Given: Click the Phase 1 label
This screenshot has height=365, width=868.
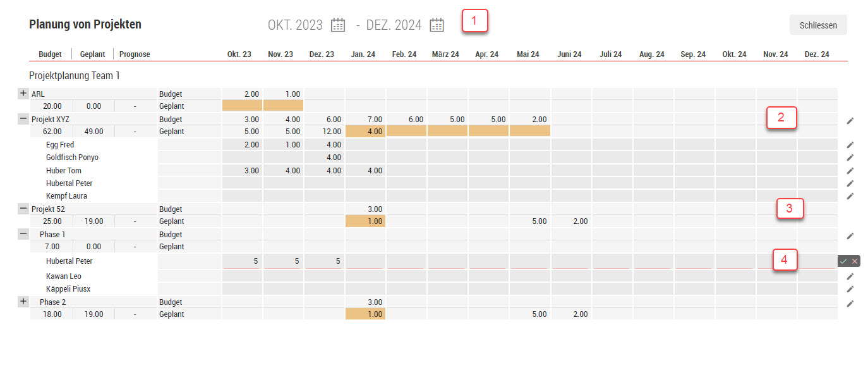Looking at the screenshot, I should coord(52,234).
